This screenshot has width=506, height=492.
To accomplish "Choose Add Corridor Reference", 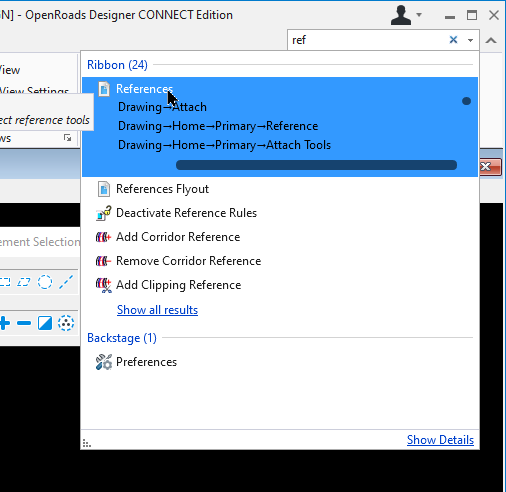I will click(x=178, y=237).
